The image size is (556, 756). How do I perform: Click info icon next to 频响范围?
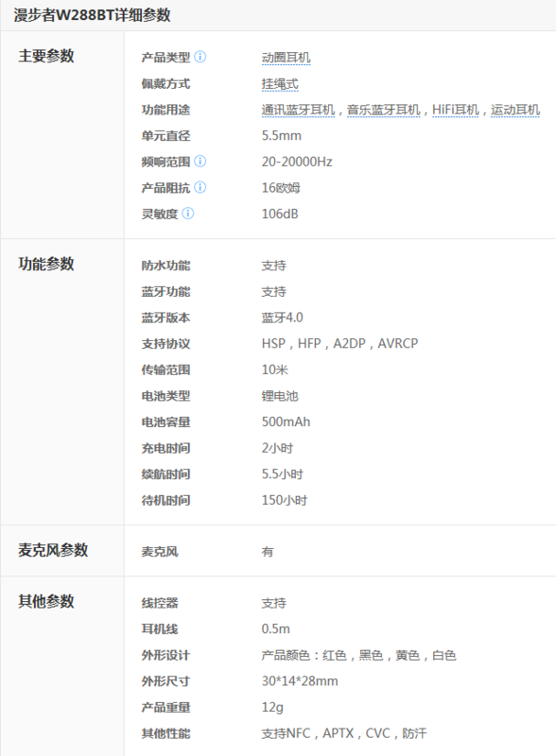pos(200,161)
